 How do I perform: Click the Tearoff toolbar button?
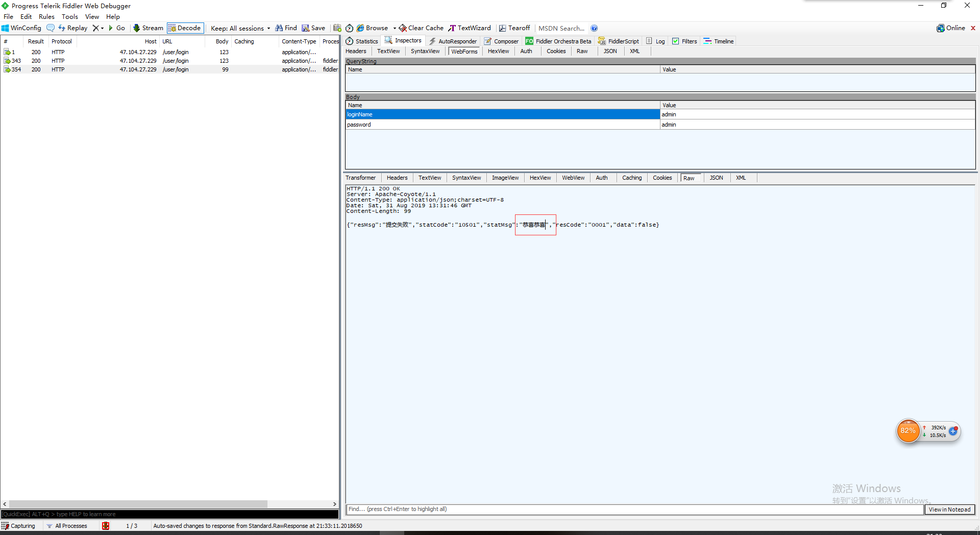point(514,28)
